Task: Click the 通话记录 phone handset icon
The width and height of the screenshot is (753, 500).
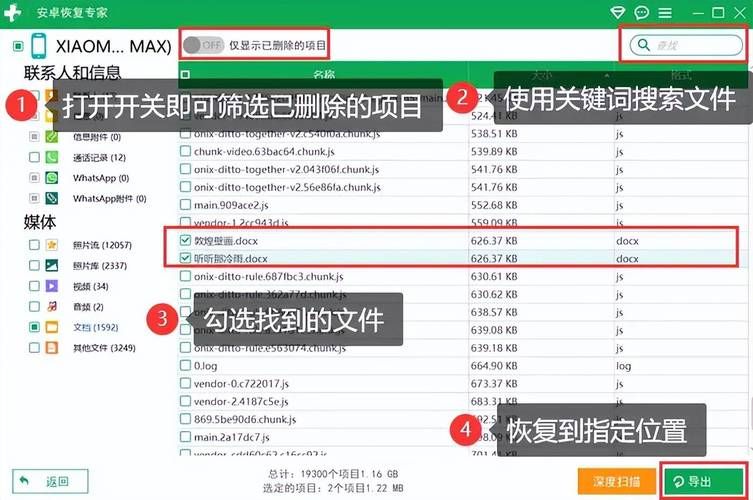Action: point(51,158)
